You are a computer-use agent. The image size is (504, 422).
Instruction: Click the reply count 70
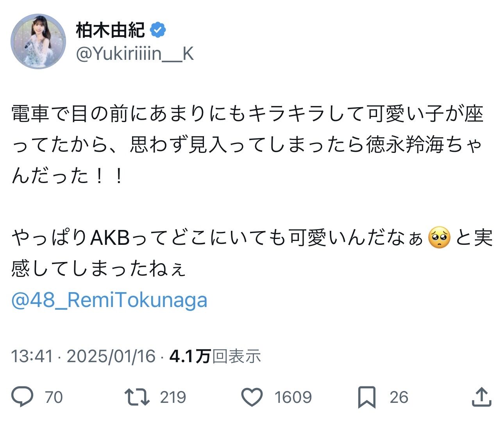click(54, 397)
